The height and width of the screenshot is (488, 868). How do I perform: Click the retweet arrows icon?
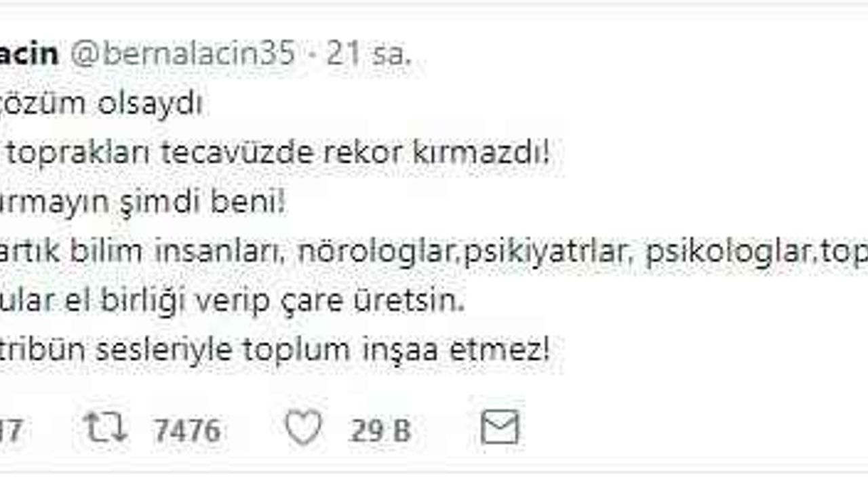click(105, 428)
